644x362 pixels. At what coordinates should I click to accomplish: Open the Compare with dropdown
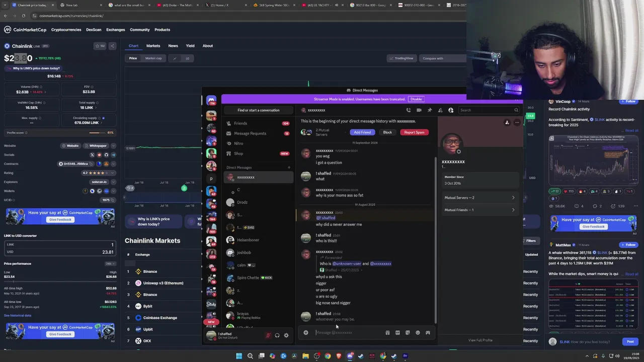click(444, 58)
